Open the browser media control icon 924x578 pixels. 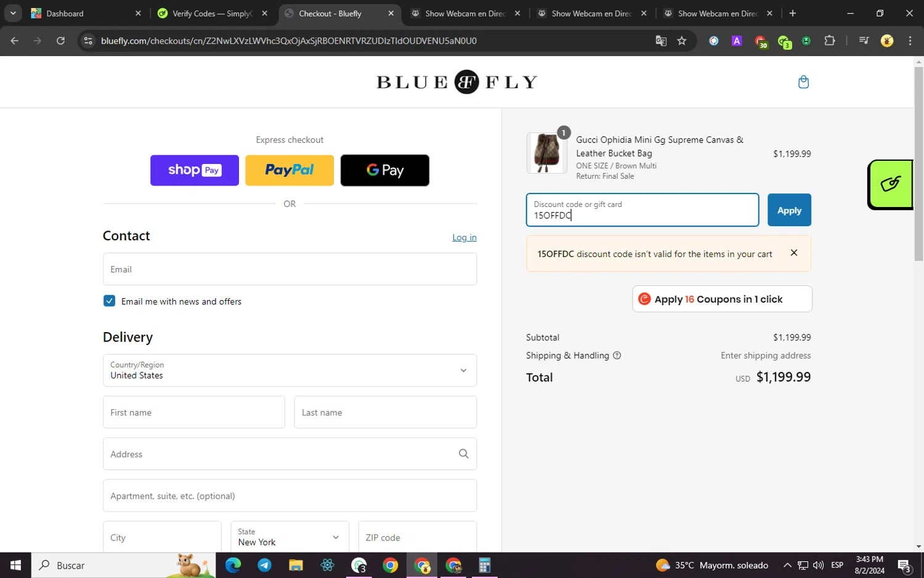864,41
